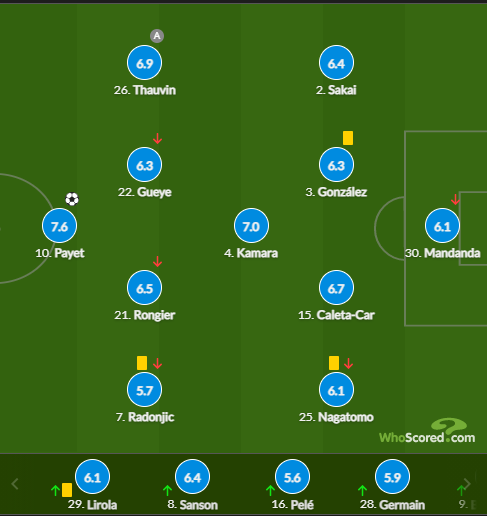This screenshot has width=491, height=516.
Task: Click the assist badge above Thauvin
Action: pyautogui.click(x=157, y=36)
